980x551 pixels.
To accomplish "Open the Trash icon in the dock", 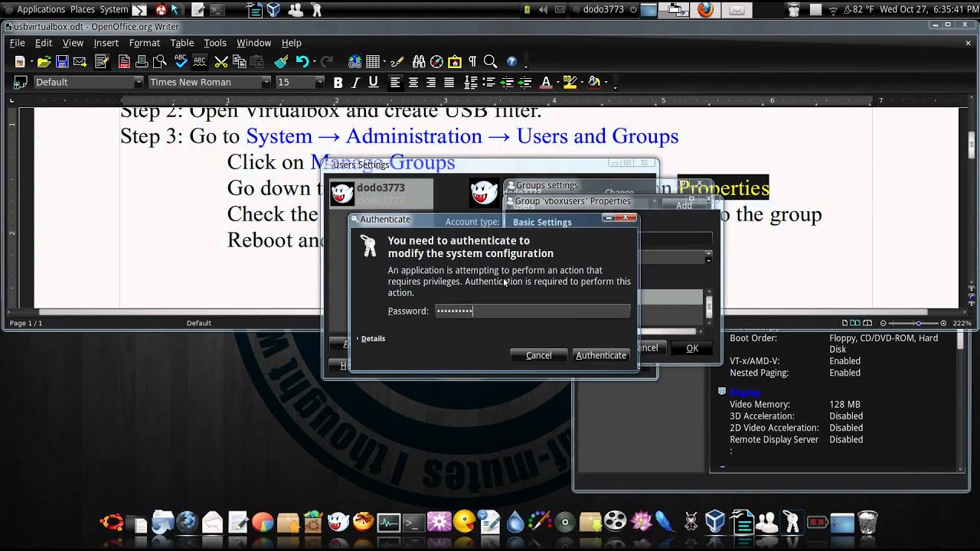I will coord(867,522).
